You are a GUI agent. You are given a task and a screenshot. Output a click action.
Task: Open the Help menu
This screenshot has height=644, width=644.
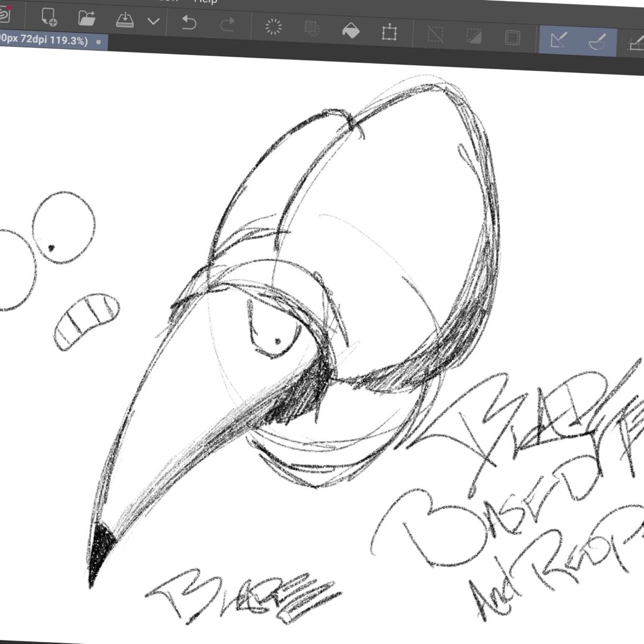[206, 2]
